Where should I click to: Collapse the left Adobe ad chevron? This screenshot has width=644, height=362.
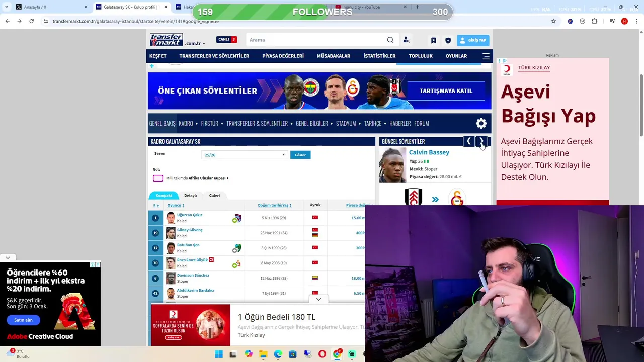click(8, 258)
